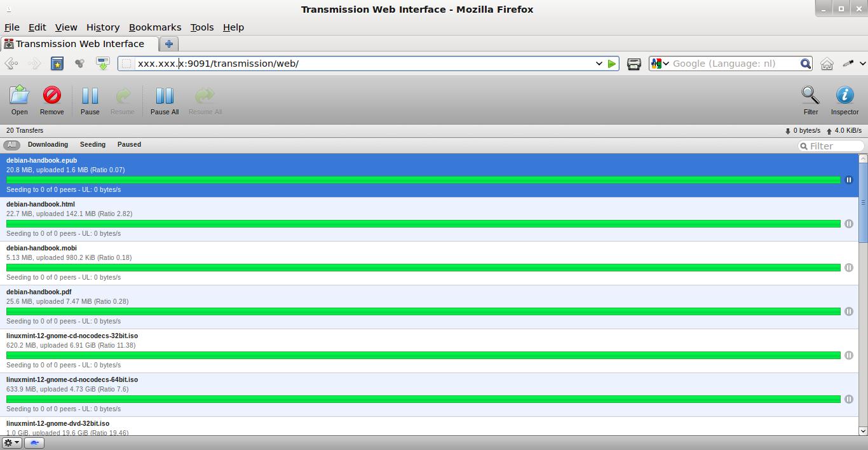Click the browser Forward arrow
This screenshot has height=450, width=868.
(x=34, y=64)
